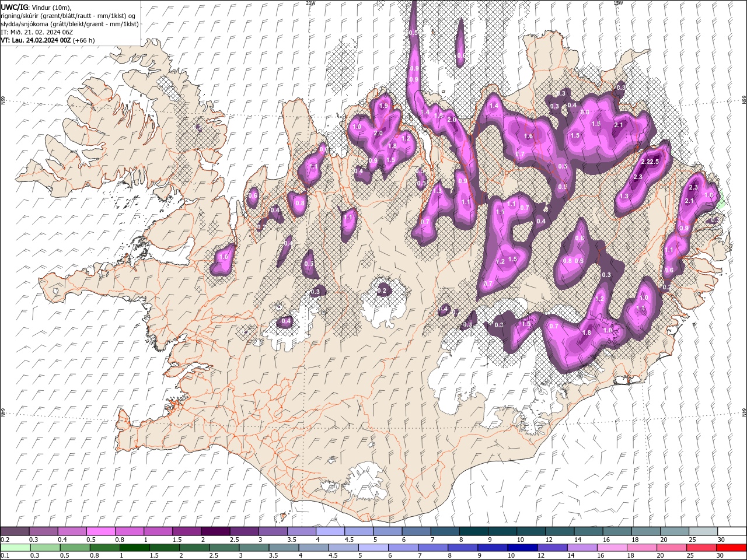Select the rain legend swatch labeled 4
The width and height of the screenshot is (747, 560).
313,548
